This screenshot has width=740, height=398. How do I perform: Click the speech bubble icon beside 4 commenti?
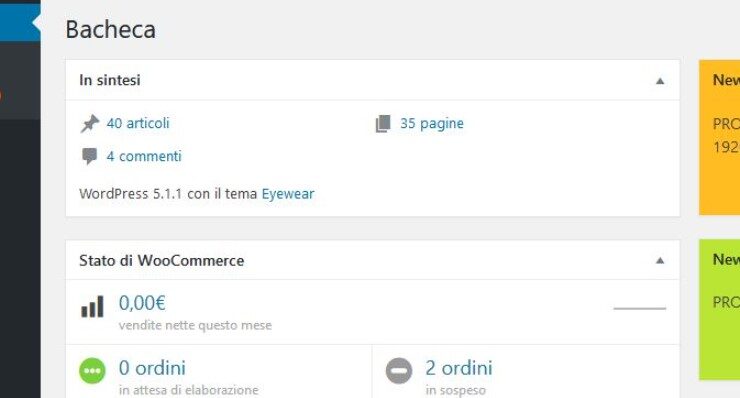point(89,156)
